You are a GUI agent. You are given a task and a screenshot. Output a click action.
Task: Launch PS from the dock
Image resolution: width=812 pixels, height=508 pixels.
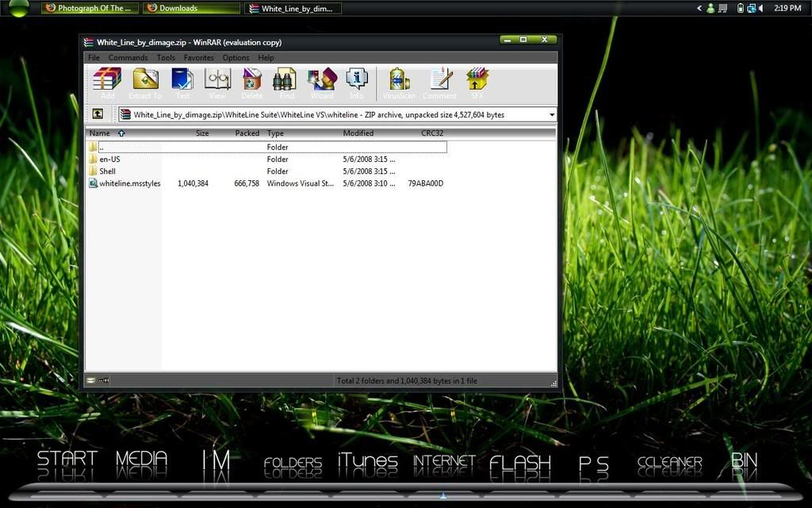[x=593, y=464]
